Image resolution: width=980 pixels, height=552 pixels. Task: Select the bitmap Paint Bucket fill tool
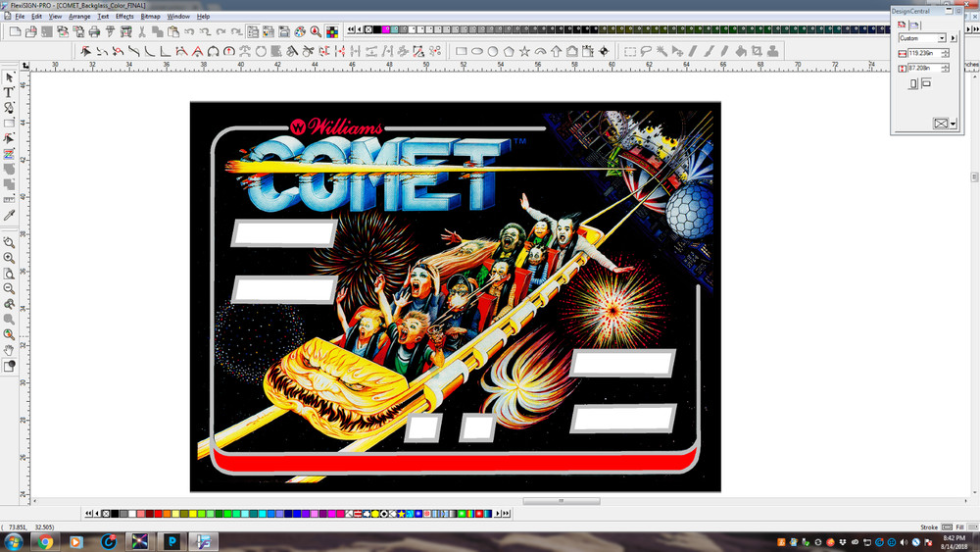point(741,51)
